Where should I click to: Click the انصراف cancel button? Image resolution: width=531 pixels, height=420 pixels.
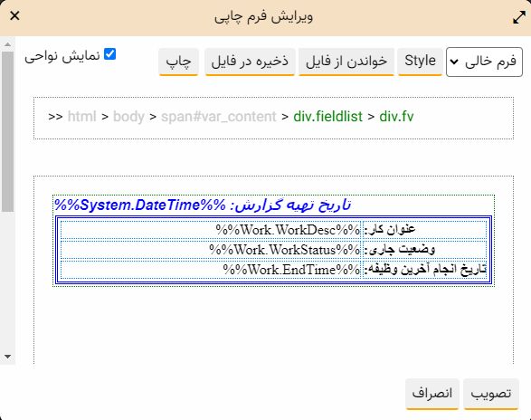[x=432, y=394]
